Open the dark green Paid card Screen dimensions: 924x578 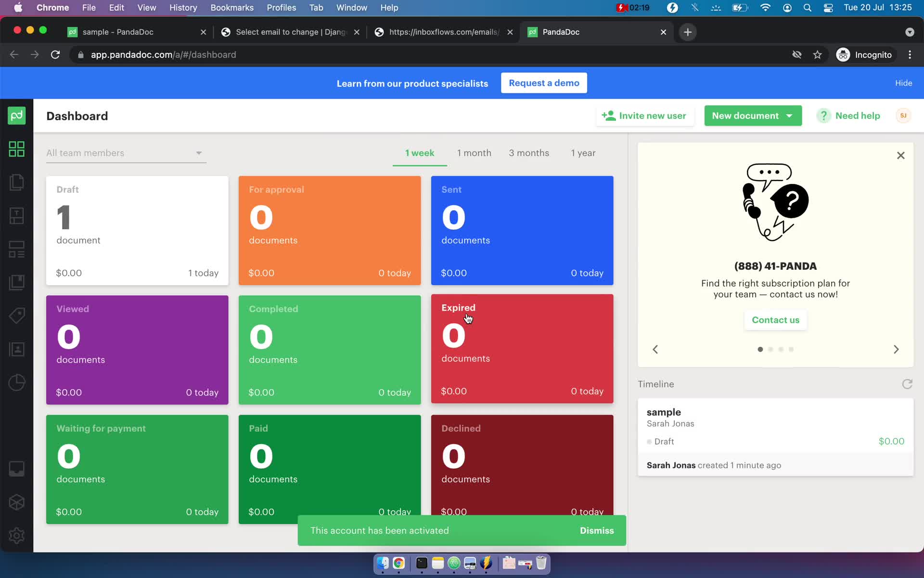coord(330,465)
